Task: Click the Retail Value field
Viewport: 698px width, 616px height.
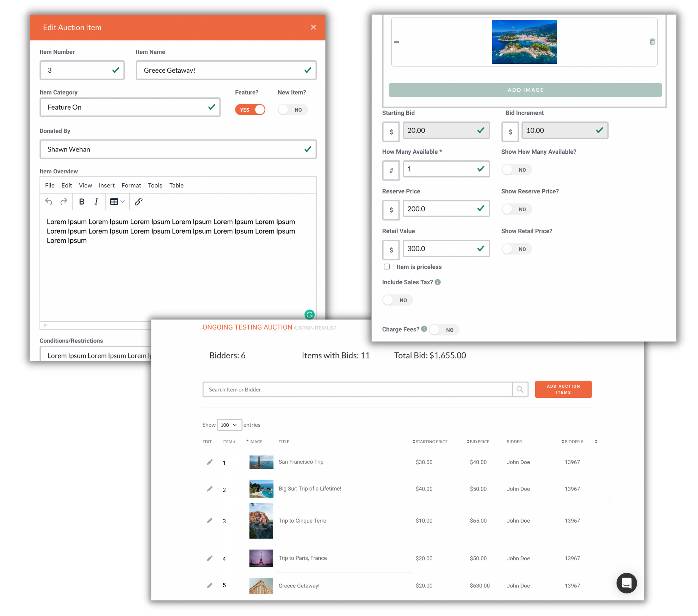Action: (x=446, y=248)
